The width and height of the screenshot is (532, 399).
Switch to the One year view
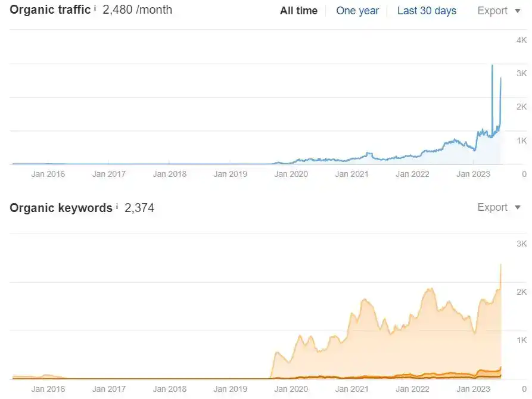357,11
